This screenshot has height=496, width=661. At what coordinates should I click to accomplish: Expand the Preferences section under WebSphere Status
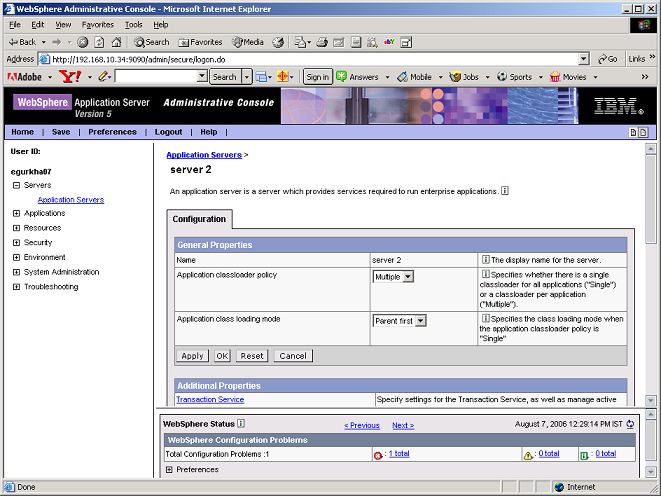coord(169,469)
